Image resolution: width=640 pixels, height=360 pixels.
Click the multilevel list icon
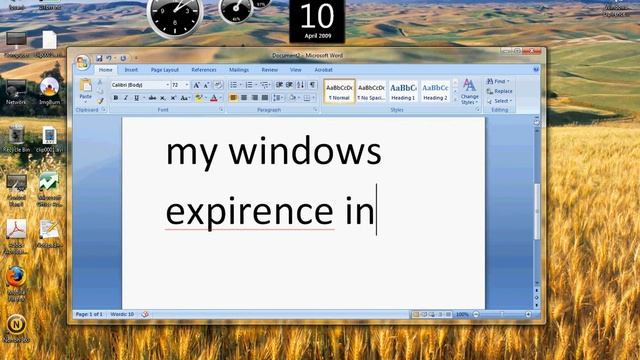[x=264, y=85]
